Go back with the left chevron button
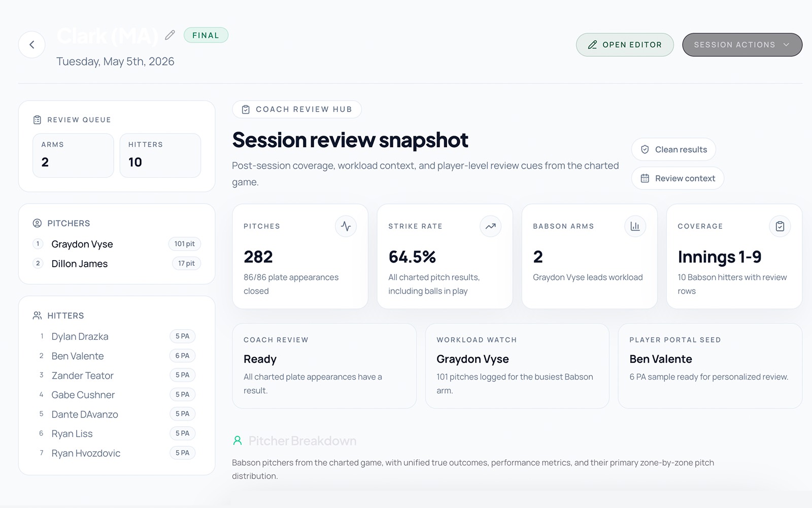Image resolution: width=812 pixels, height=508 pixels. click(32, 45)
